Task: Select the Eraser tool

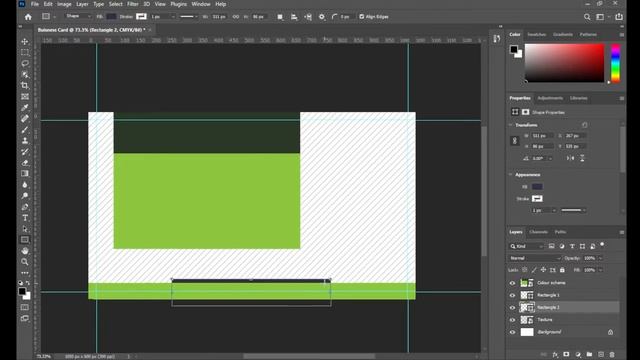Action: pos(25,162)
